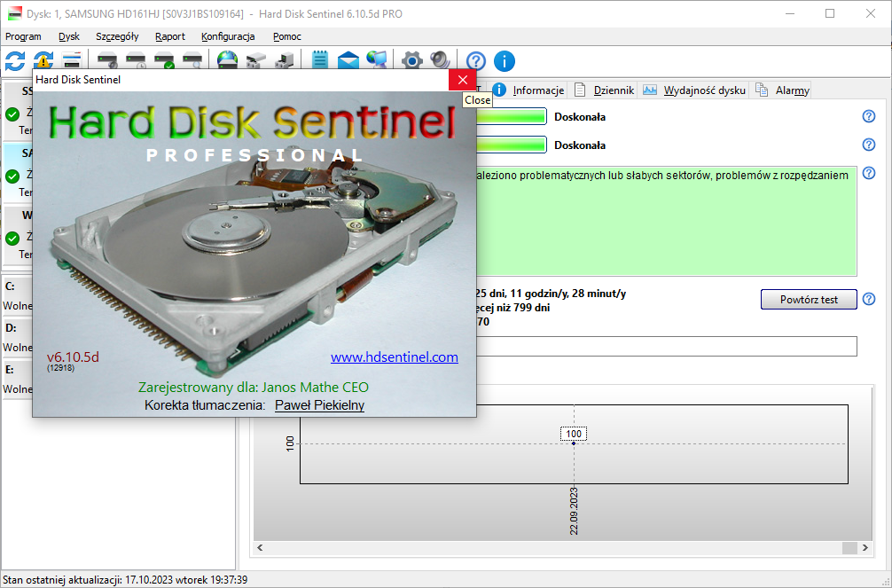Click the 22.09.2023 date label under graph

tap(574, 511)
